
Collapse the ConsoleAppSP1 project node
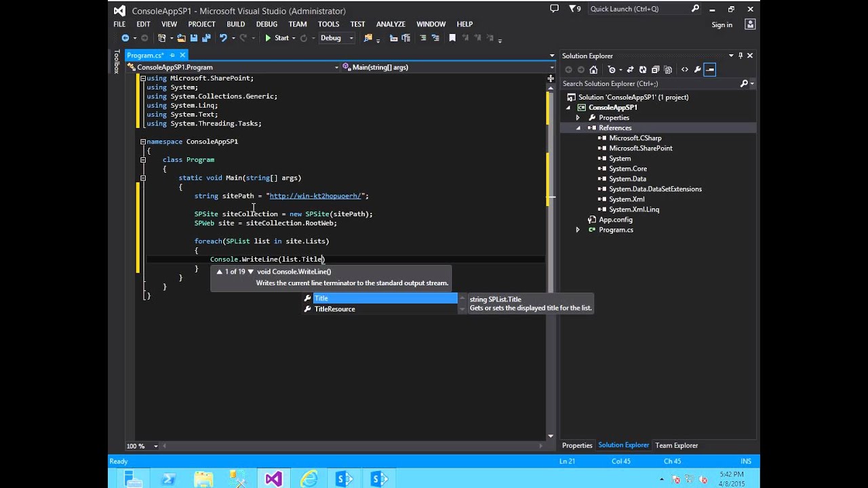(570, 108)
